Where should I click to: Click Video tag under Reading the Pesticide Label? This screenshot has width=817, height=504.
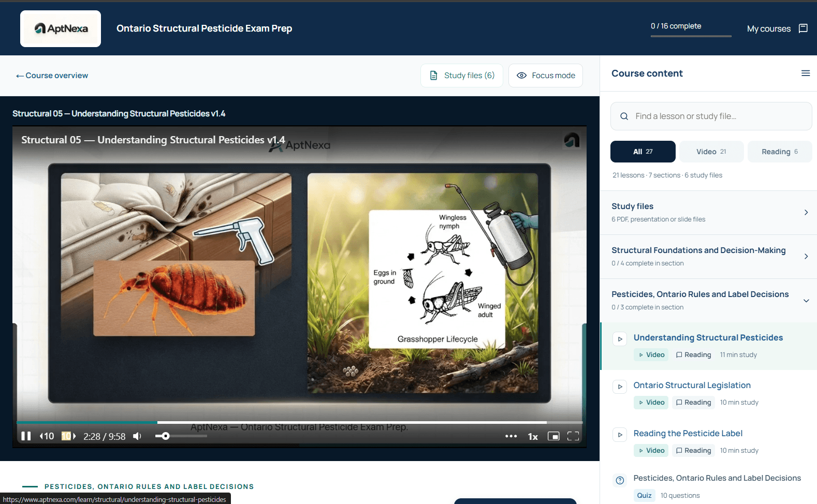(651, 450)
